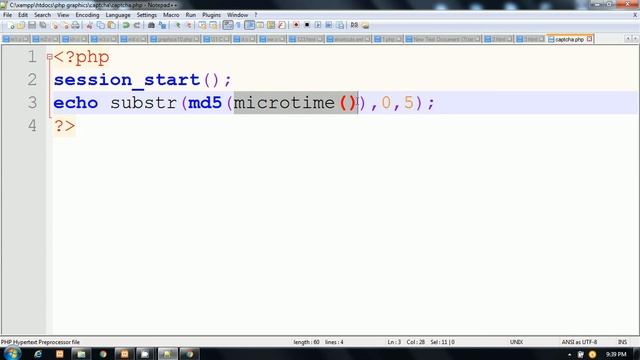
Task: Click the Run Macro Multiple Times icon
Action: (x=329, y=25)
